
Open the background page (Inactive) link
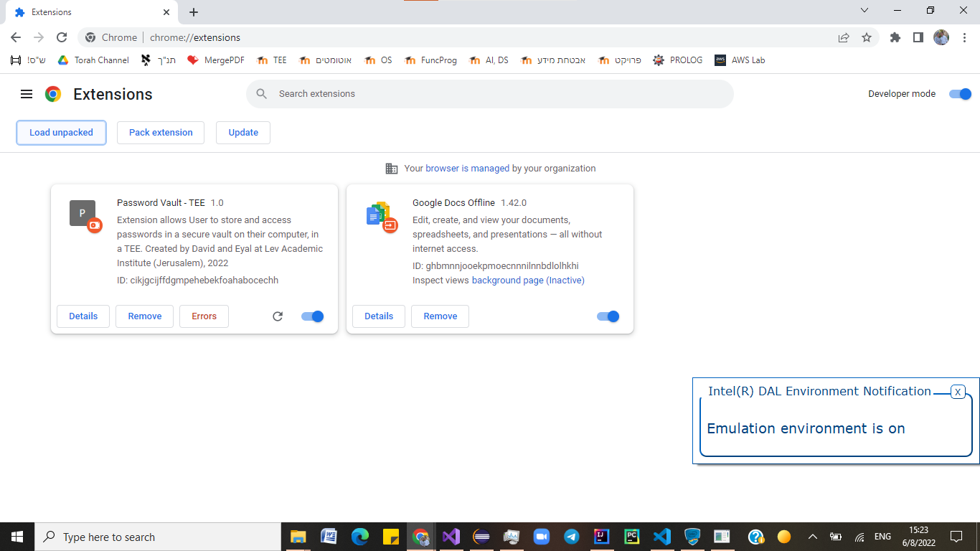point(528,281)
